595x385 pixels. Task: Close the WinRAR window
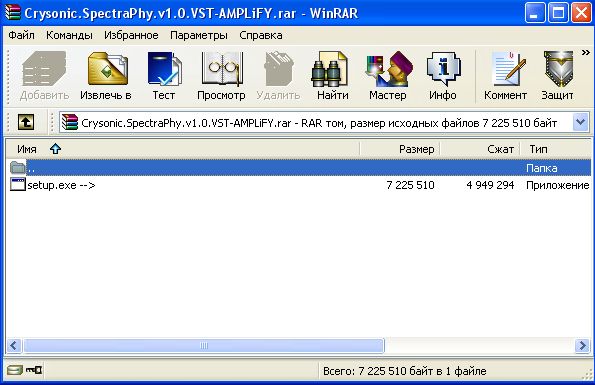[x=581, y=13]
